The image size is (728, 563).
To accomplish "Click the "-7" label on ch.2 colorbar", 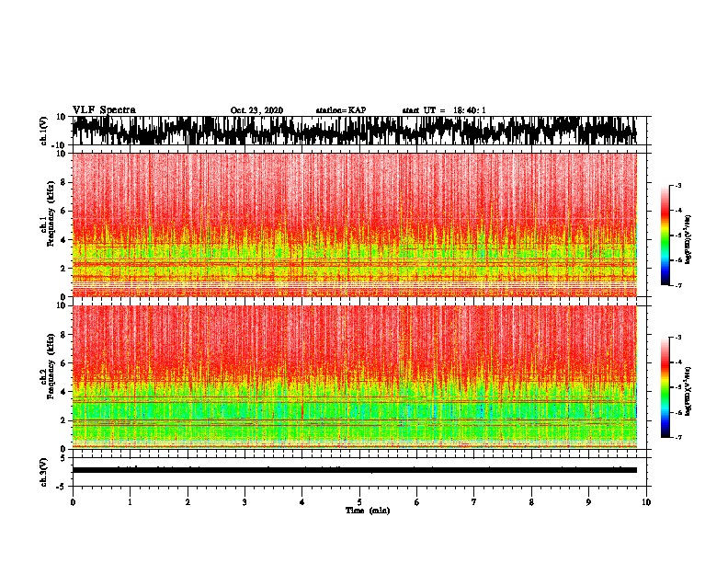I will [x=677, y=437].
